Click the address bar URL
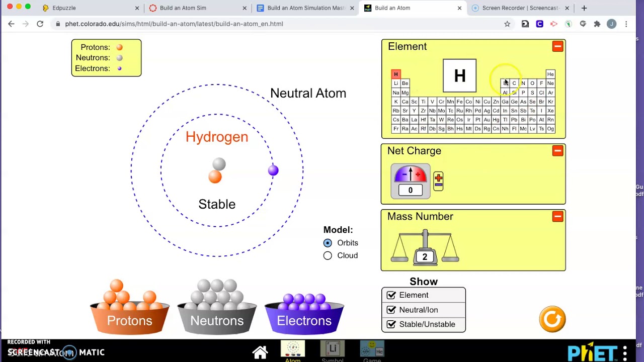The width and height of the screenshot is (644, 362). [174, 24]
